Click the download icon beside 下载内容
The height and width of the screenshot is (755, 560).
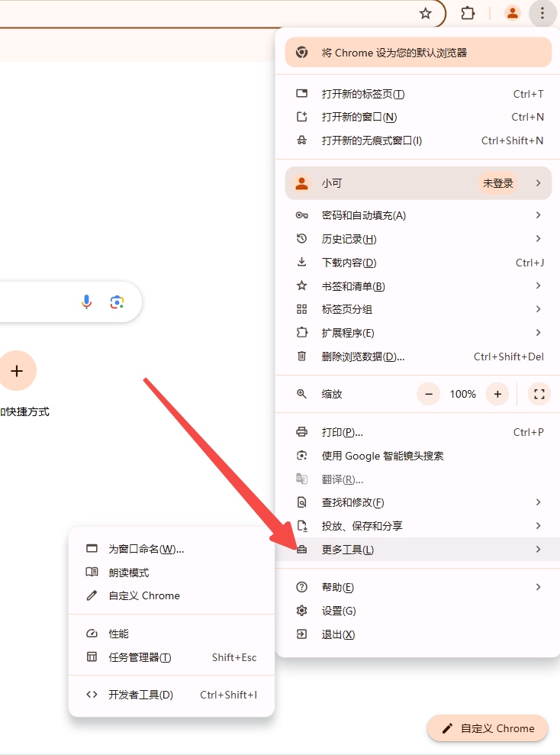coord(301,262)
